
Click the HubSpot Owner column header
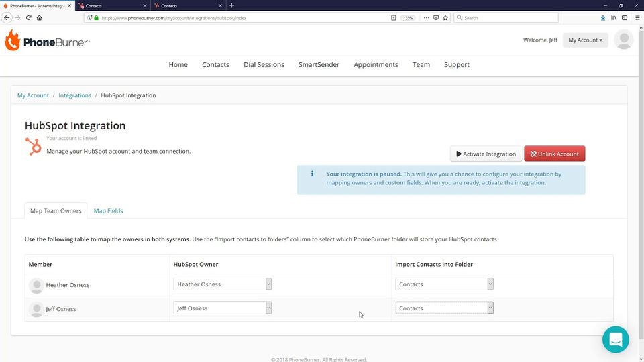[x=195, y=264]
